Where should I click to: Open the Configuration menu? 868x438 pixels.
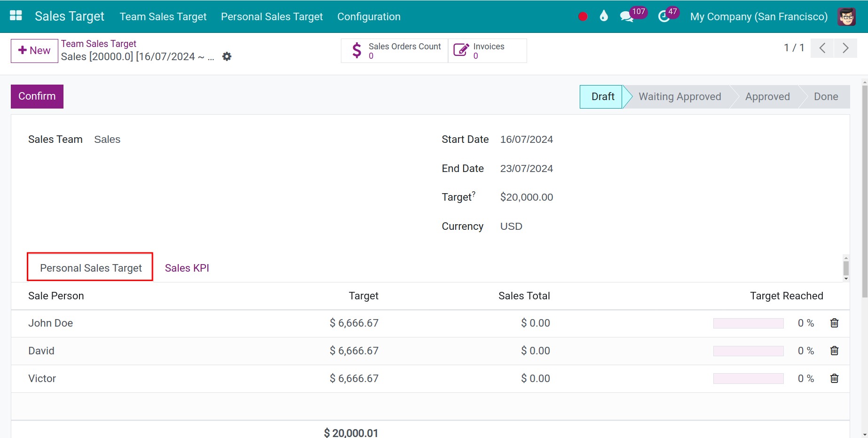tap(369, 16)
